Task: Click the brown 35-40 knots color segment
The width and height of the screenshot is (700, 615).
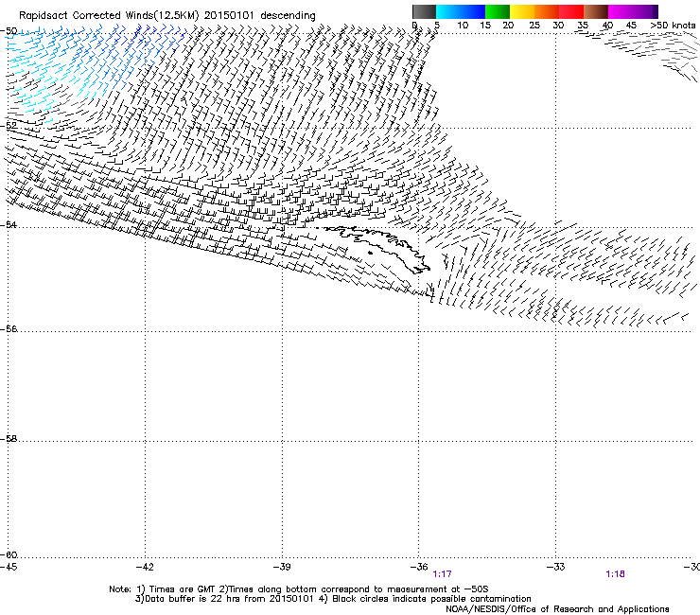Action: click(596, 11)
